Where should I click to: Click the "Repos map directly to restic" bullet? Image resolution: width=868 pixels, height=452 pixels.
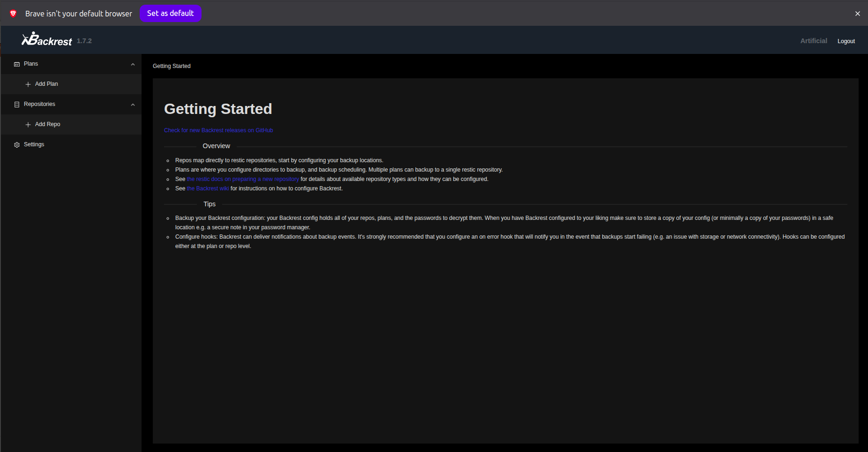point(279,160)
